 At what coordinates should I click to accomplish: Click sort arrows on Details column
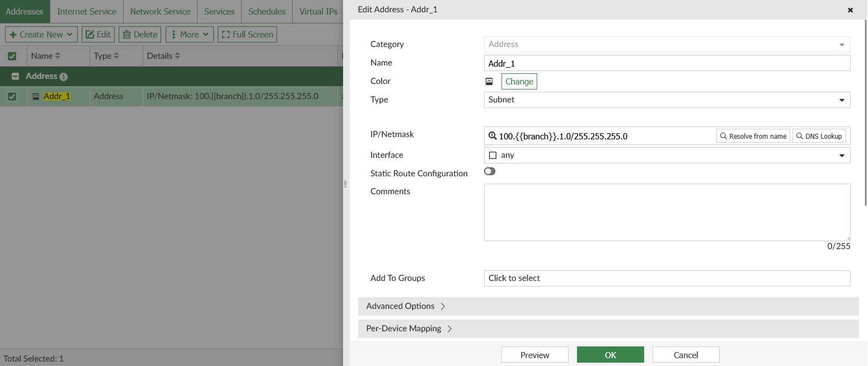coord(177,56)
